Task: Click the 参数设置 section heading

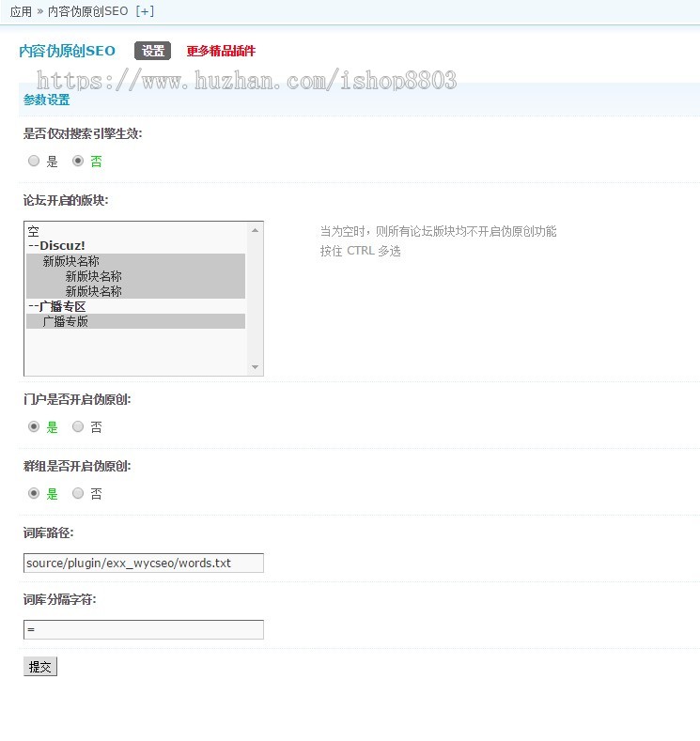Action: (47, 100)
